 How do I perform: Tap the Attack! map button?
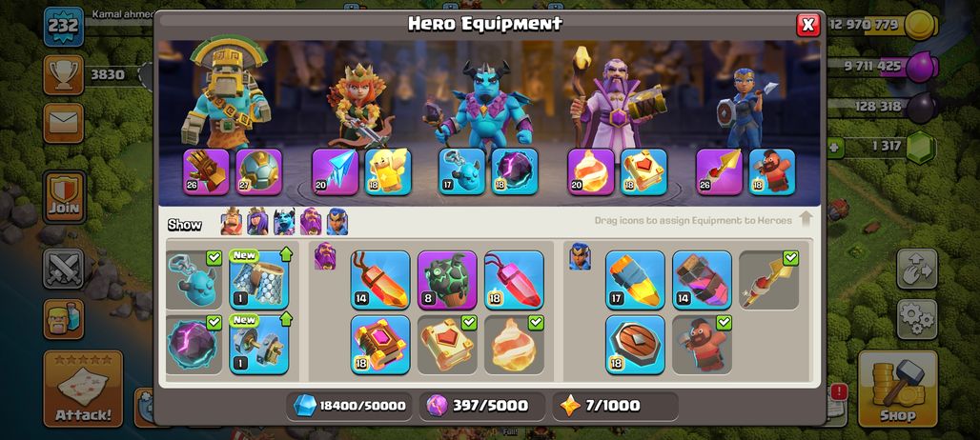pos(83,389)
